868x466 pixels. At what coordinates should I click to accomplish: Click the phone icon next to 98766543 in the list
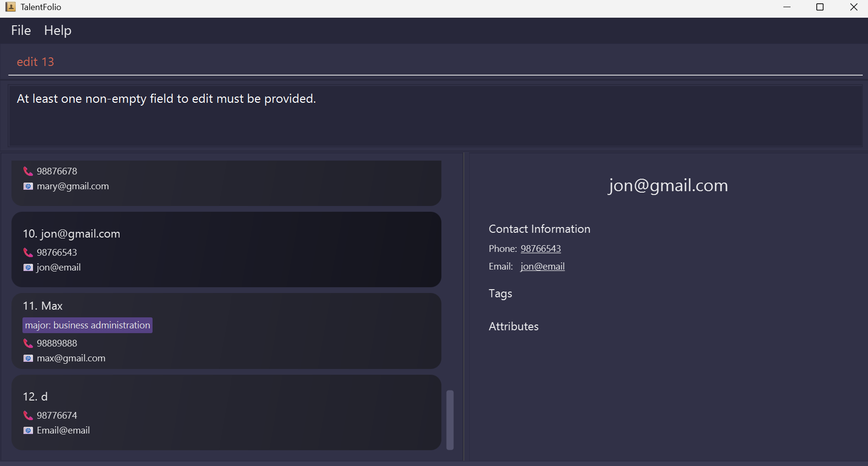(x=28, y=252)
